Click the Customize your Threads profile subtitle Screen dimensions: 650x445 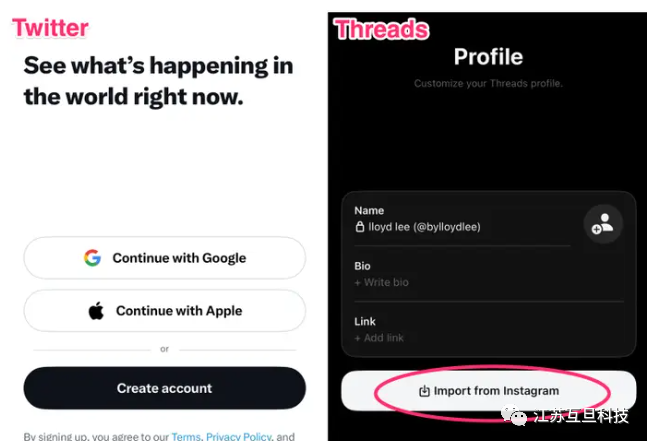(x=488, y=83)
